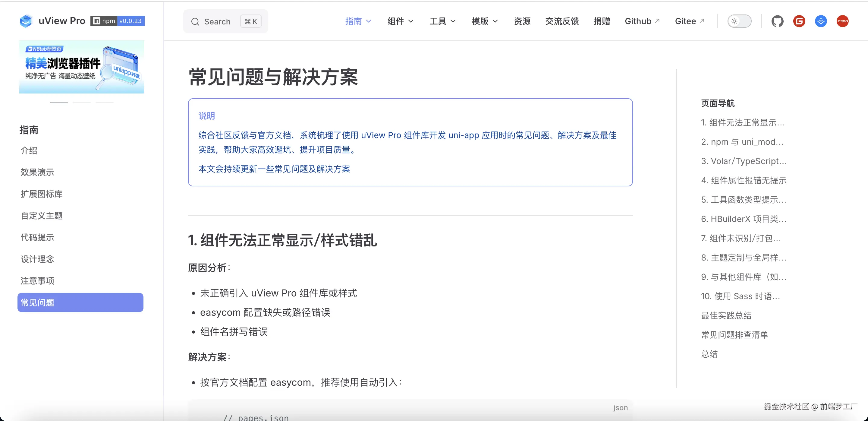Expand the 组件 dropdown menu
The image size is (868, 421).
(x=400, y=21)
